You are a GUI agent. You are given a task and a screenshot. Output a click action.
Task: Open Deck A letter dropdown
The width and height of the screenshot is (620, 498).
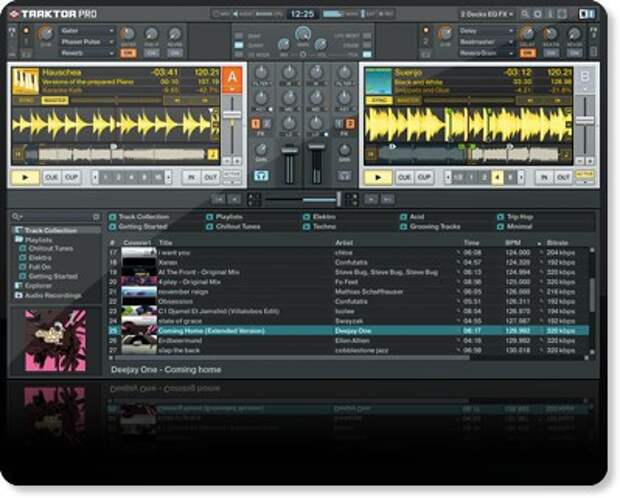click(x=232, y=89)
